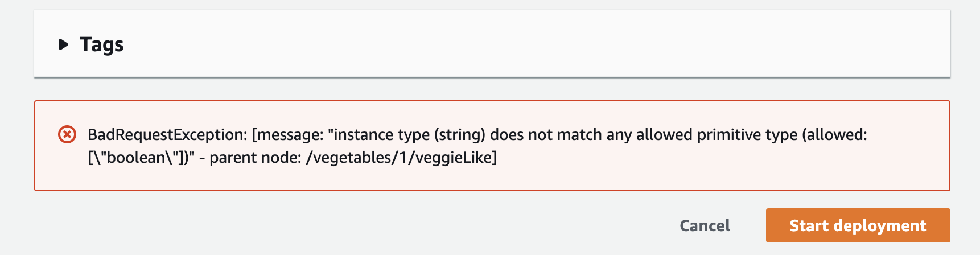Click the "parent node:" text in alert

tap(256, 157)
